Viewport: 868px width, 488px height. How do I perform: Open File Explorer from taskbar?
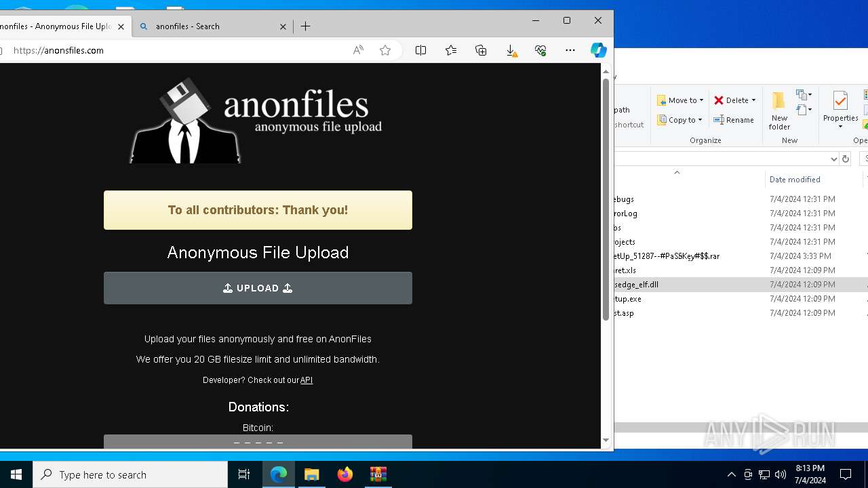point(312,474)
